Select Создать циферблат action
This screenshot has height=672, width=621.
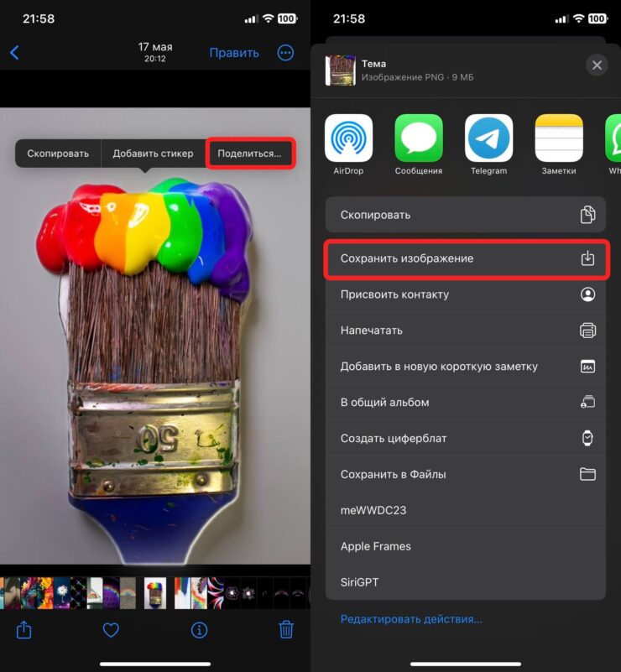click(466, 438)
